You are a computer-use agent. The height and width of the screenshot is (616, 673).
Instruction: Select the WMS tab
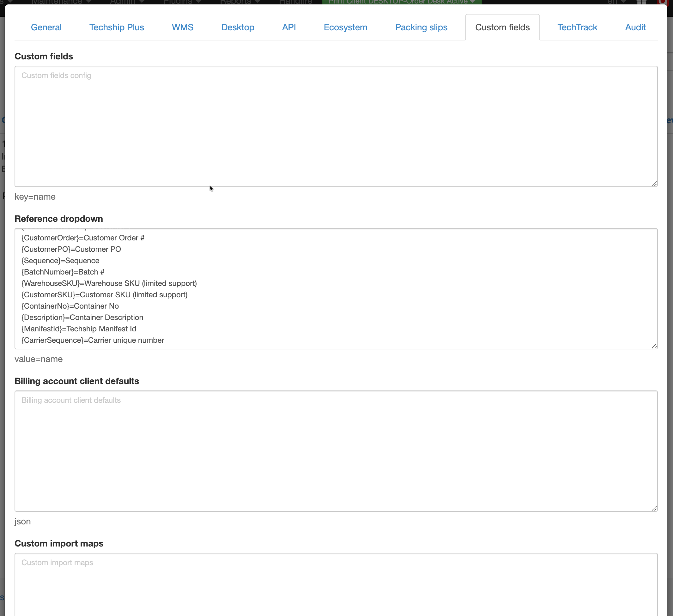tap(182, 27)
